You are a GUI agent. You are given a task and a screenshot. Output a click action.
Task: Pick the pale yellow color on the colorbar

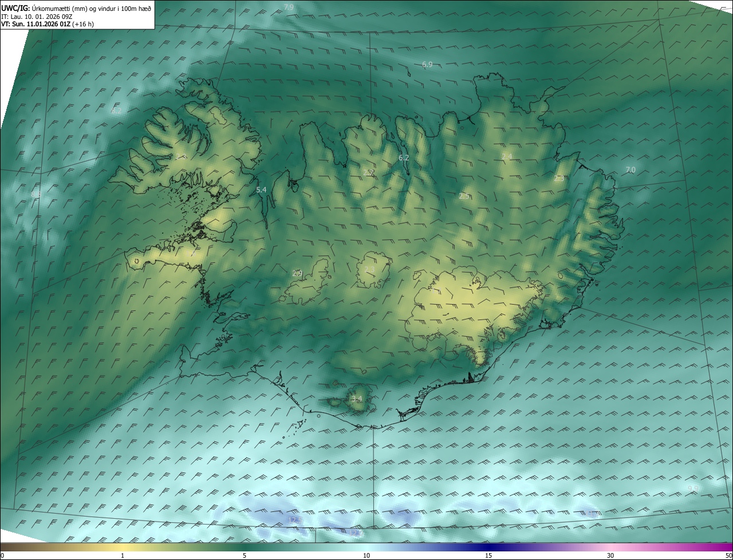(x=123, y=547)
